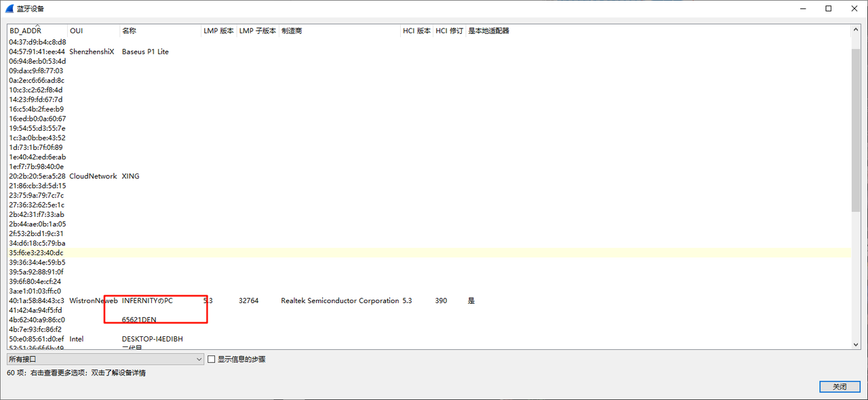Select the highlighted 35:f6:e3:23:40:dc row
The width and height of the screenshot is (868, 400).
[x=36, y=253]
